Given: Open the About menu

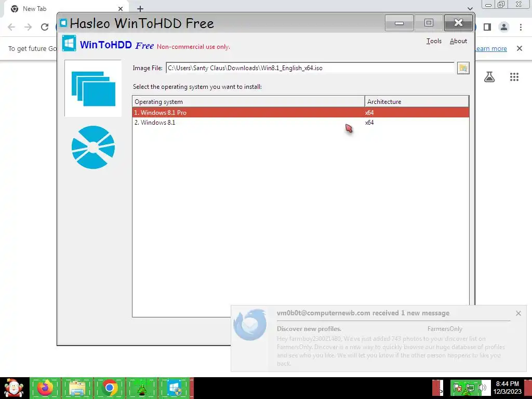Looking at the screenshot, I should 458,41.
